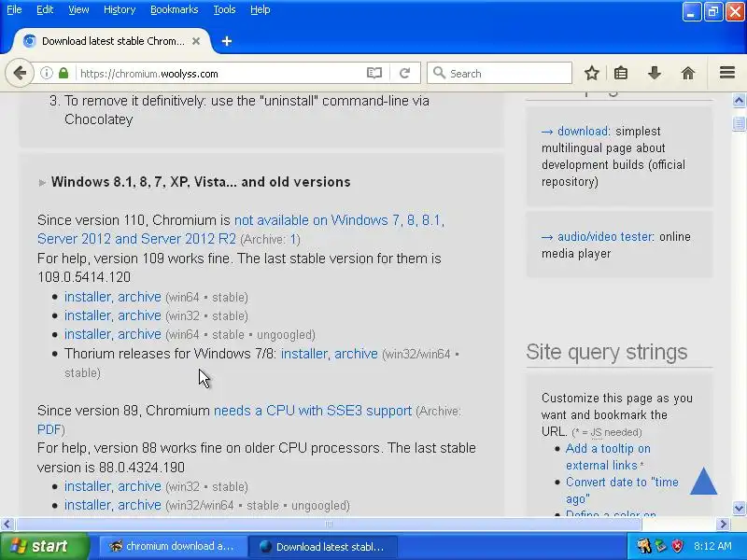Click the red shield security tray icon
This screenshot has height=560, width=747.
coord(677,546)
